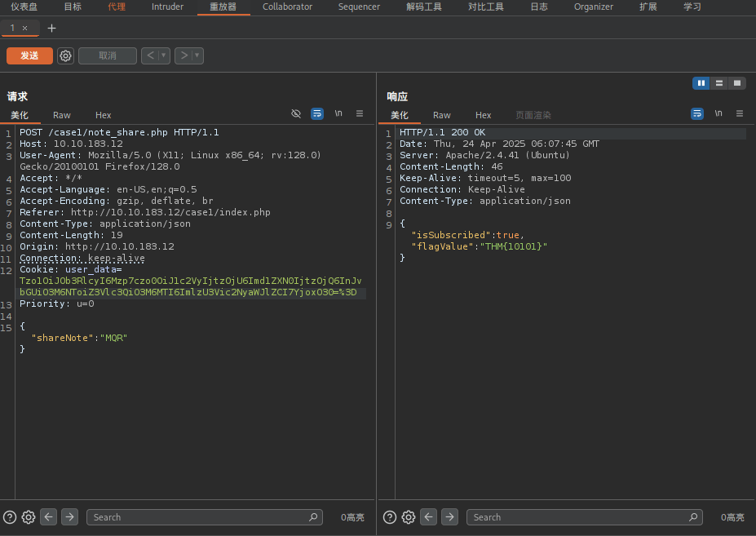The height and width of the screenshot is (536, 756).
Task: Click the 取消 cancel button
Action: [108, 56]
